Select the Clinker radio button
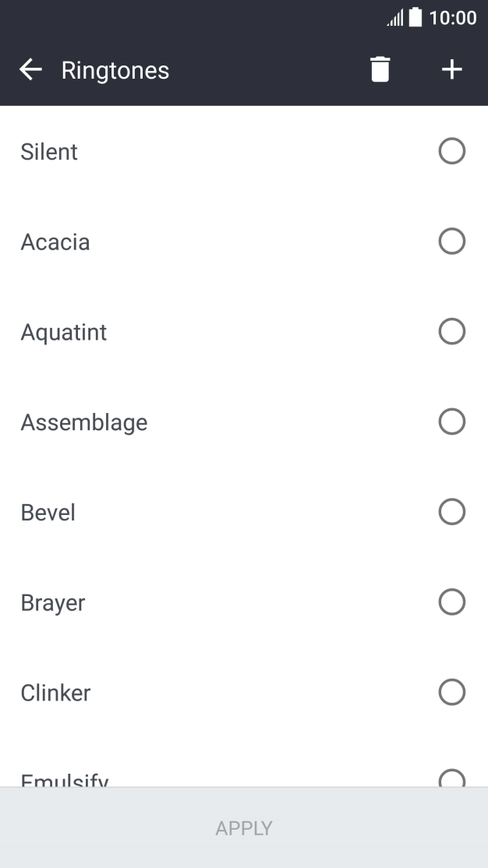 pos(451,692)
